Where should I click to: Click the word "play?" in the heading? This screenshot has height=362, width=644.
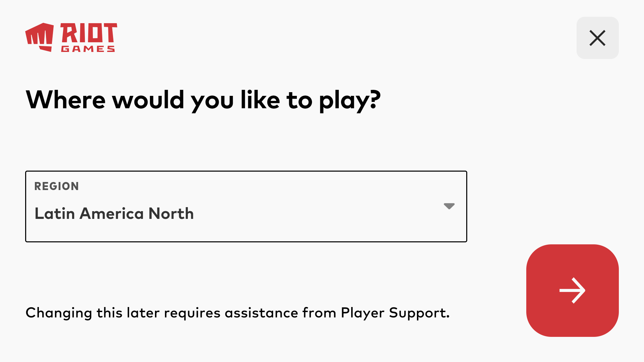[350, 100]
